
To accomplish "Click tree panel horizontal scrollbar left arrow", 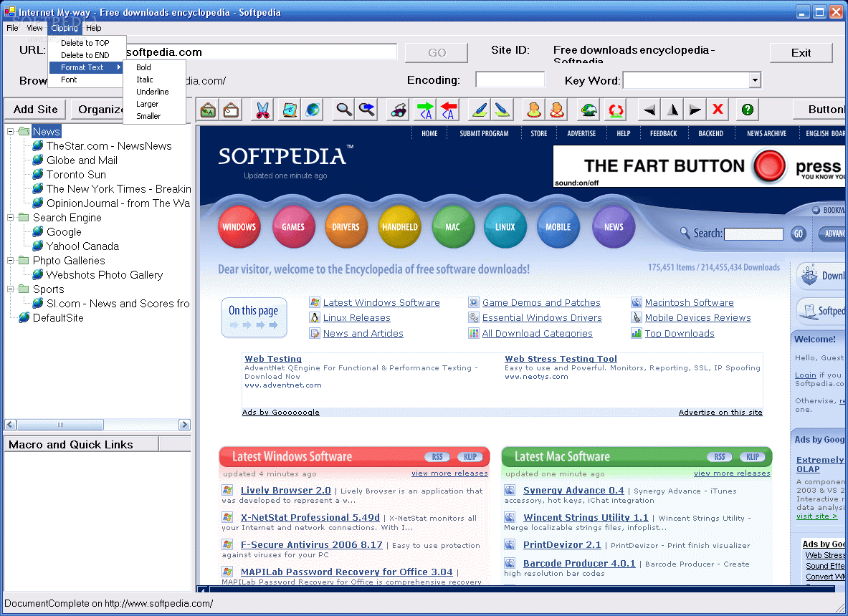I will (10, 425).
